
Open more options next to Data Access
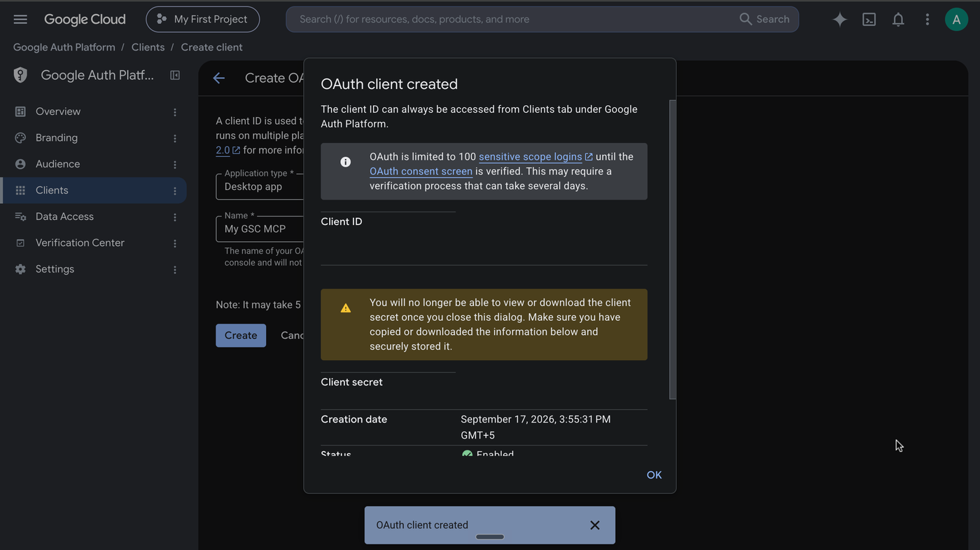point(175,217)
